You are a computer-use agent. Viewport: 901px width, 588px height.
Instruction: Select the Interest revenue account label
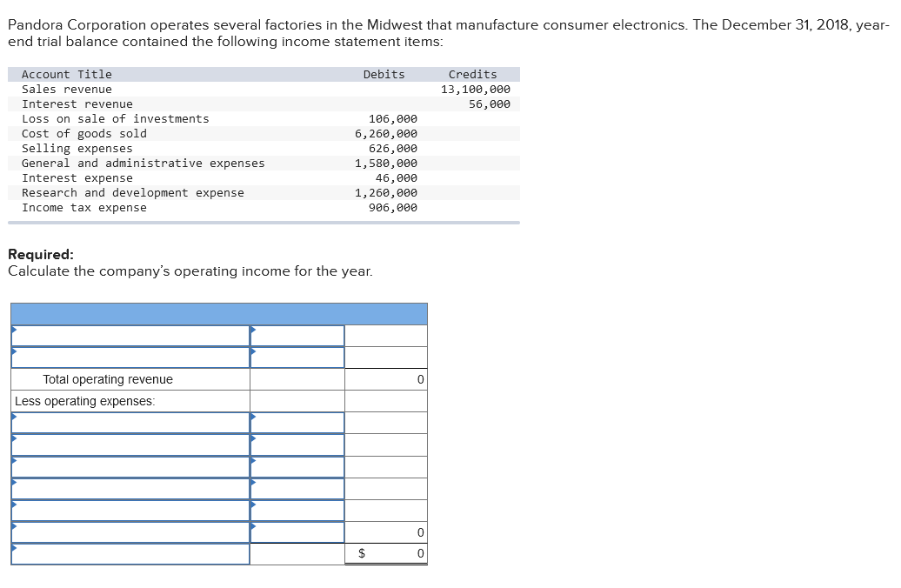(77, 104)
